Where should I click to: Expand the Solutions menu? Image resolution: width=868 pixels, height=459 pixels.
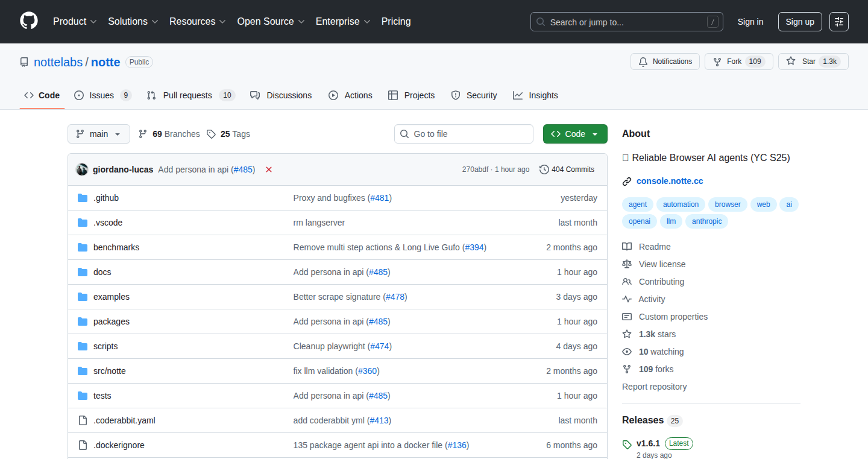(x=133, y=22)
